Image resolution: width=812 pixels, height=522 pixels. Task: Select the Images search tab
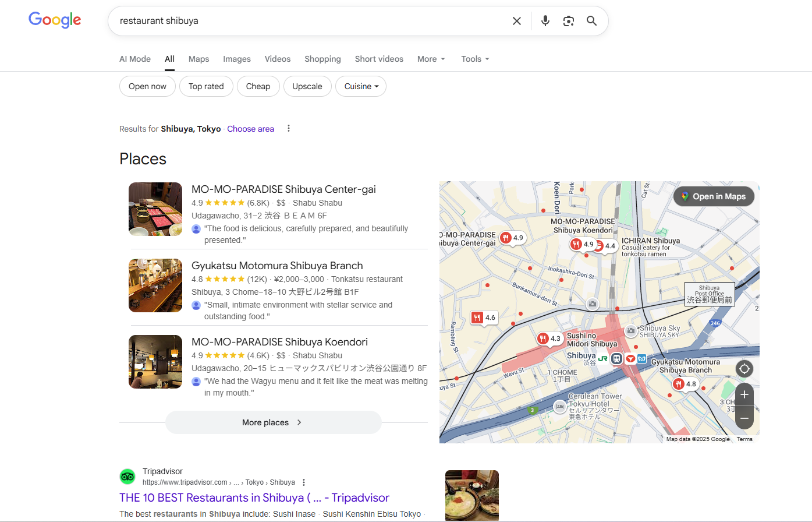(236, 59)
